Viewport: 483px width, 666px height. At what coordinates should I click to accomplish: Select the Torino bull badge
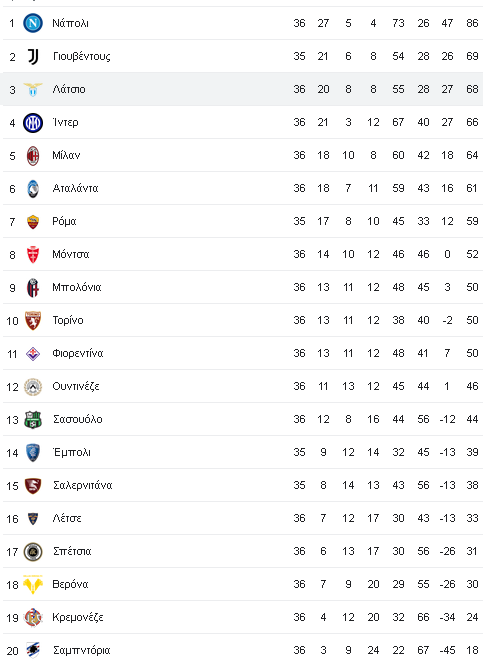tap(33, 320)
